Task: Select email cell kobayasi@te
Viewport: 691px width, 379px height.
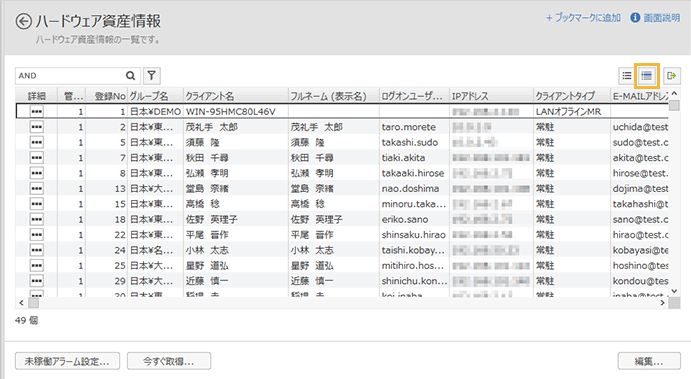Action: point(640,250)
